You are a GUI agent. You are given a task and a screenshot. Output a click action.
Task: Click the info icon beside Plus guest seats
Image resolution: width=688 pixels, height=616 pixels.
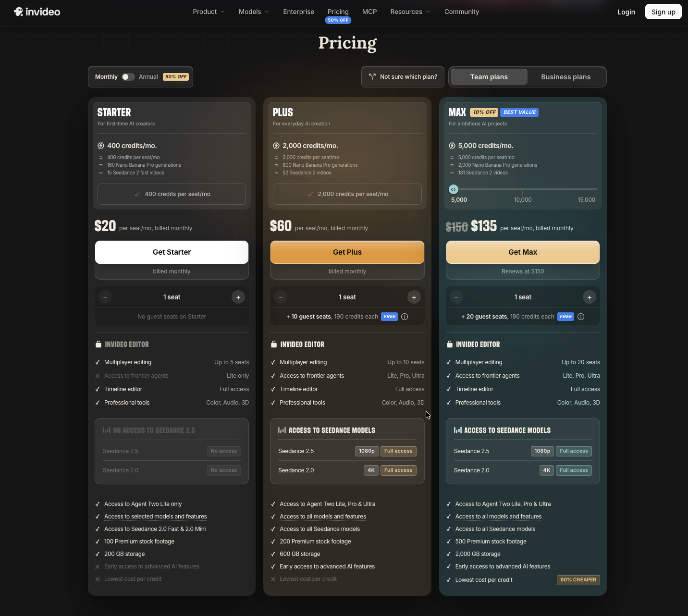[405, 317]
